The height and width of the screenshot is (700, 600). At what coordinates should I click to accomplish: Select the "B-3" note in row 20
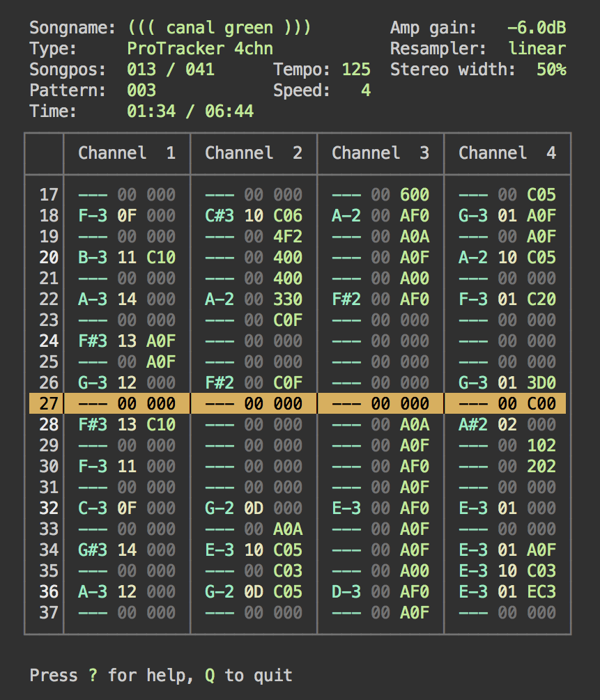click(93, 258)
